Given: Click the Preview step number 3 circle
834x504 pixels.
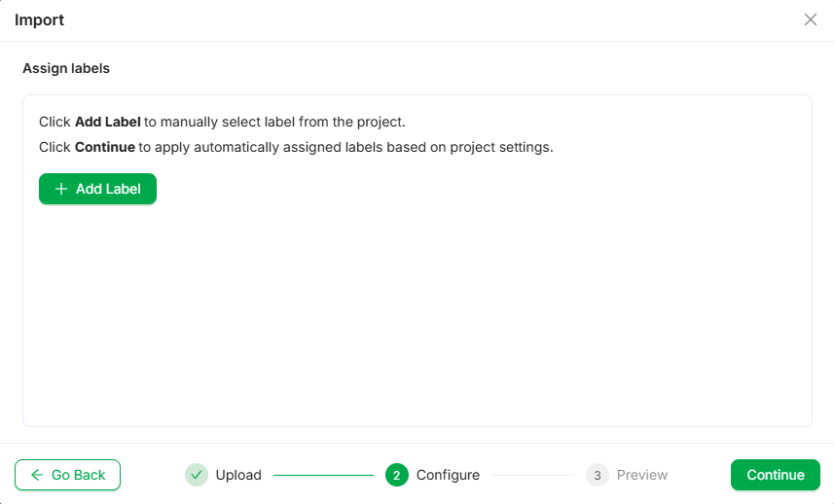Looking at the screenshot, I should (x=597, y=475).
